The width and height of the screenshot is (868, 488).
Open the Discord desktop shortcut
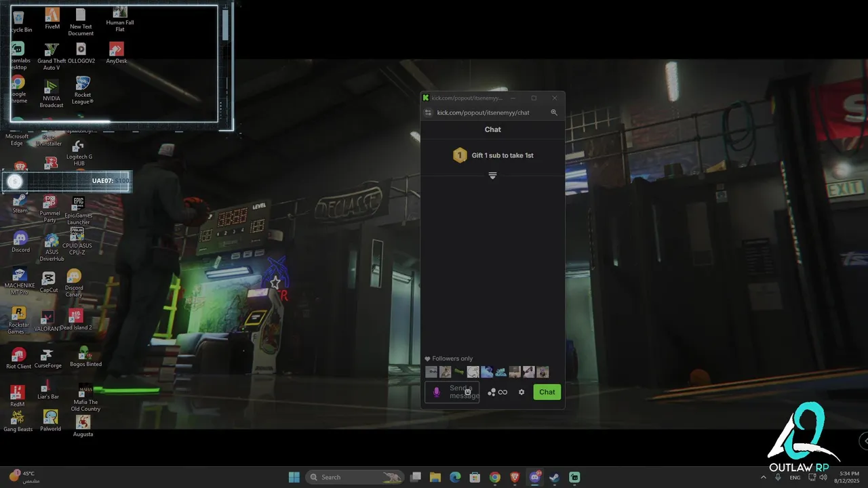(x=20, y=242)
